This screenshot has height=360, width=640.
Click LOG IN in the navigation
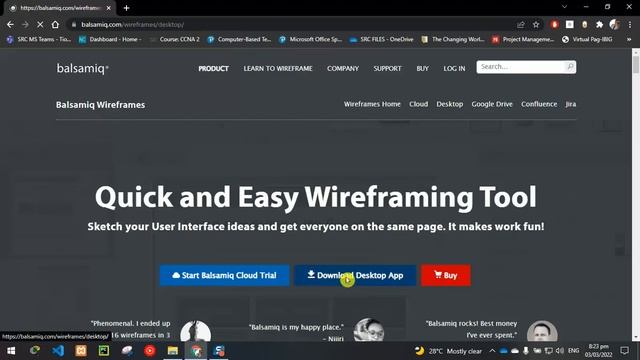point(454,69)
